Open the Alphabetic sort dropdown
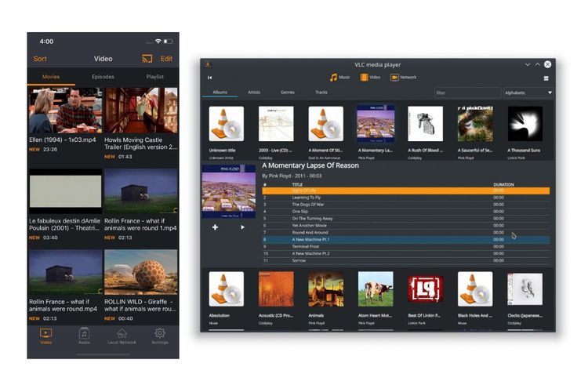The width and height of the screenshot is (588, 392). [x=528, y=93]
